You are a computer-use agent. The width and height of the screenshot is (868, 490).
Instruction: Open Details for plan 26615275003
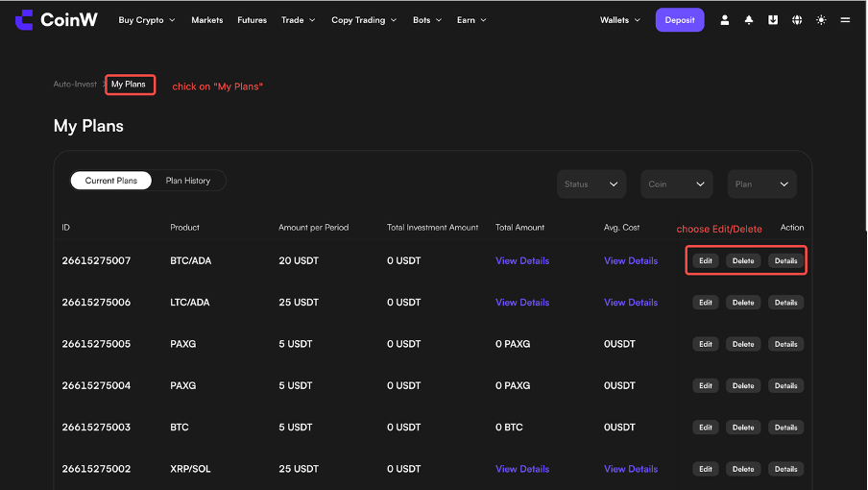point(785,427)
